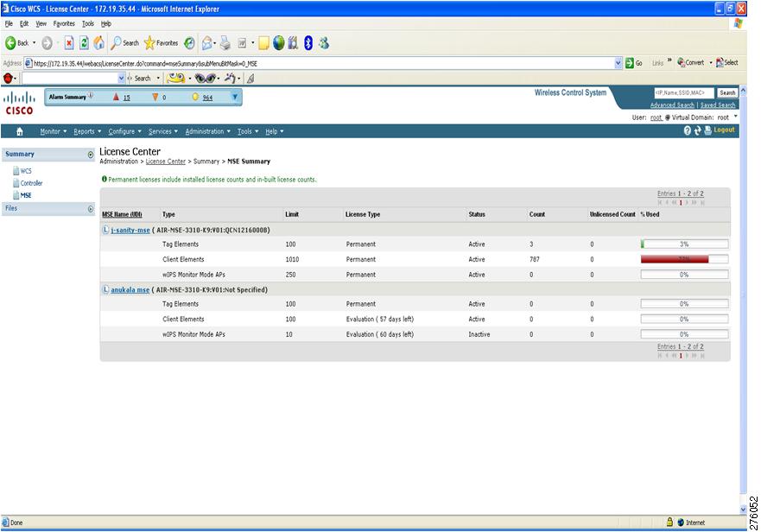Stop page loading with the red X icon

coord(69,43)
